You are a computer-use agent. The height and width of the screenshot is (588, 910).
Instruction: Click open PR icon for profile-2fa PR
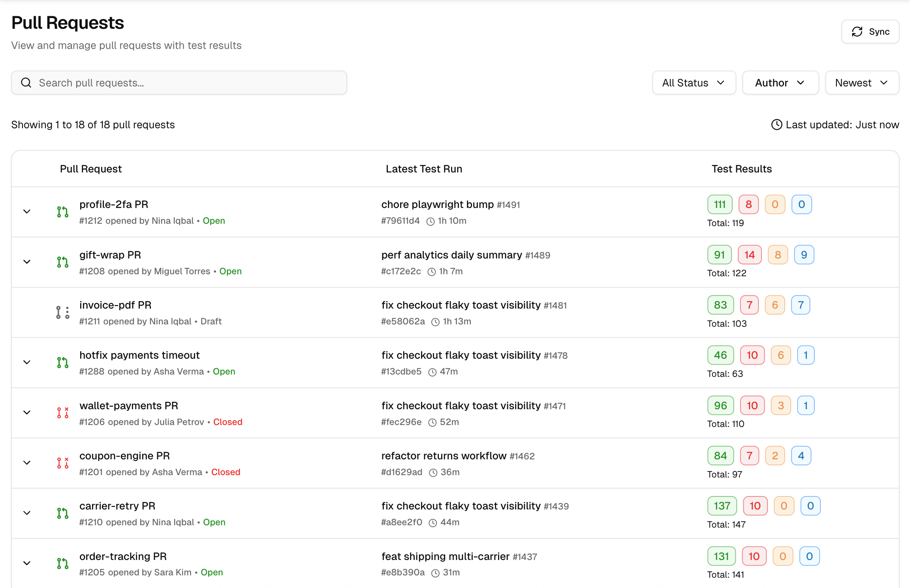click(62, 212)
